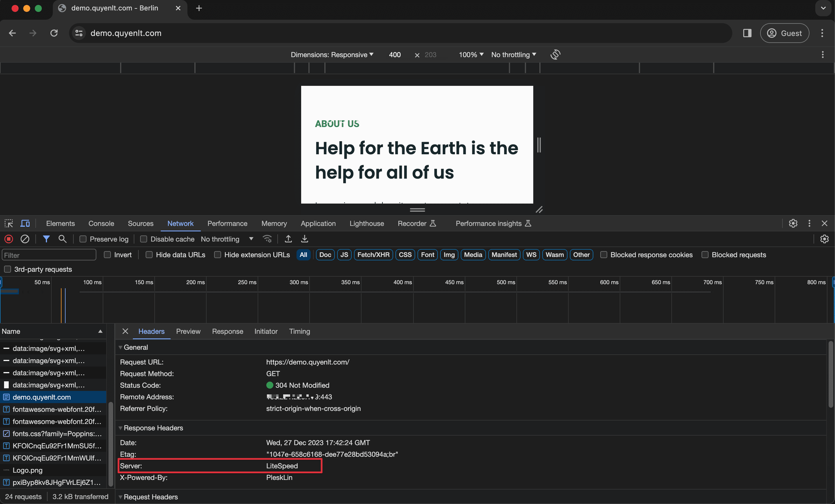
Task: Open device toolbar more options menu
Action: (823, 55)
